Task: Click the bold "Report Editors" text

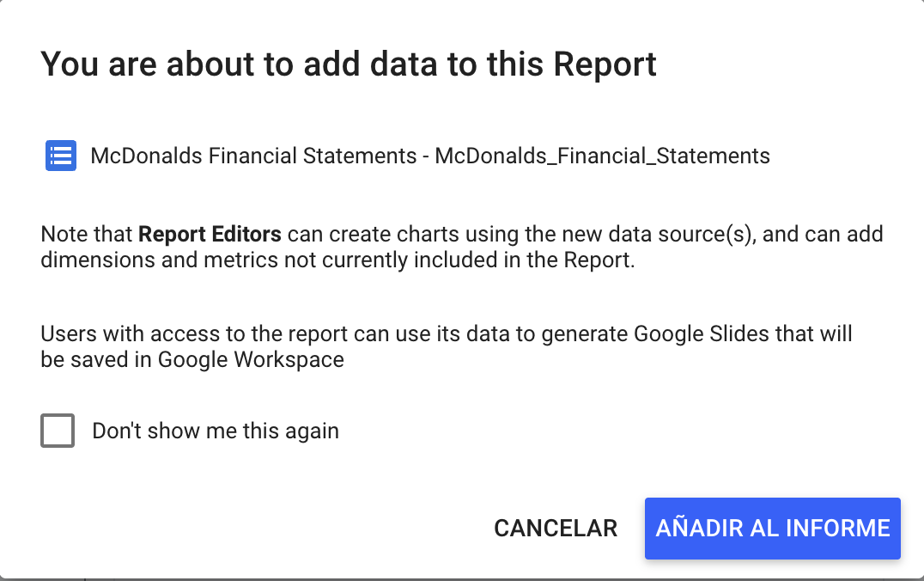Action: (210, 234)
